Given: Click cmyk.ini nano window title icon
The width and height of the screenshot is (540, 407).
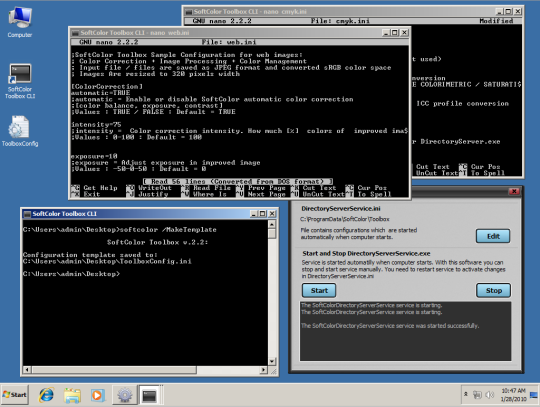Looking at the screenshot, I should point(189,12).
